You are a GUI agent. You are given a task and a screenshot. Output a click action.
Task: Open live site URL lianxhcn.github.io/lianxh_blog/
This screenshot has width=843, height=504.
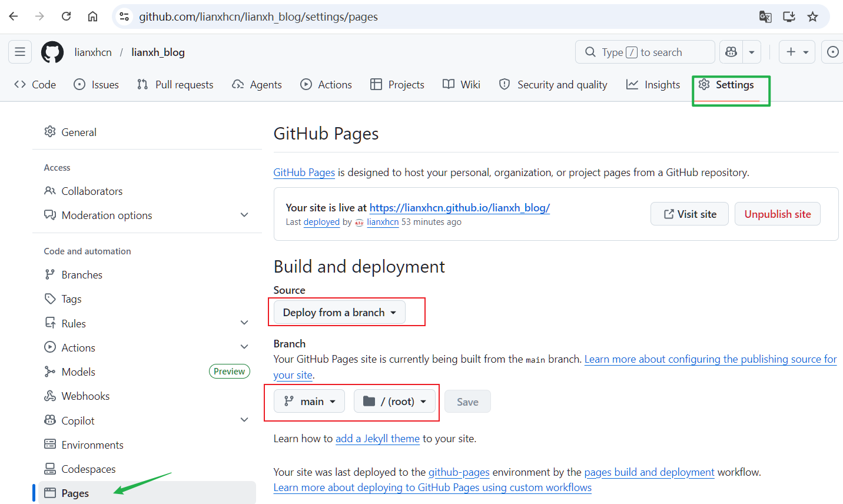point(460,207)
